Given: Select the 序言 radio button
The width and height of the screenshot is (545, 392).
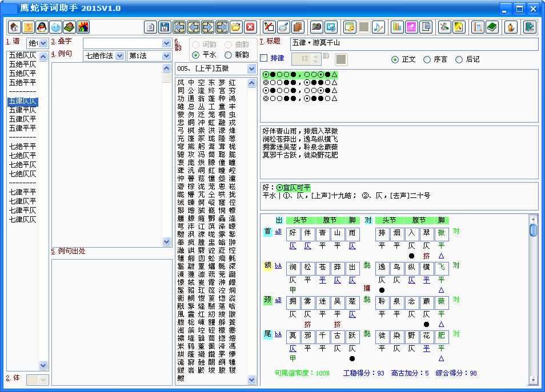Looking at the screenshot, I should click(427, 59).
